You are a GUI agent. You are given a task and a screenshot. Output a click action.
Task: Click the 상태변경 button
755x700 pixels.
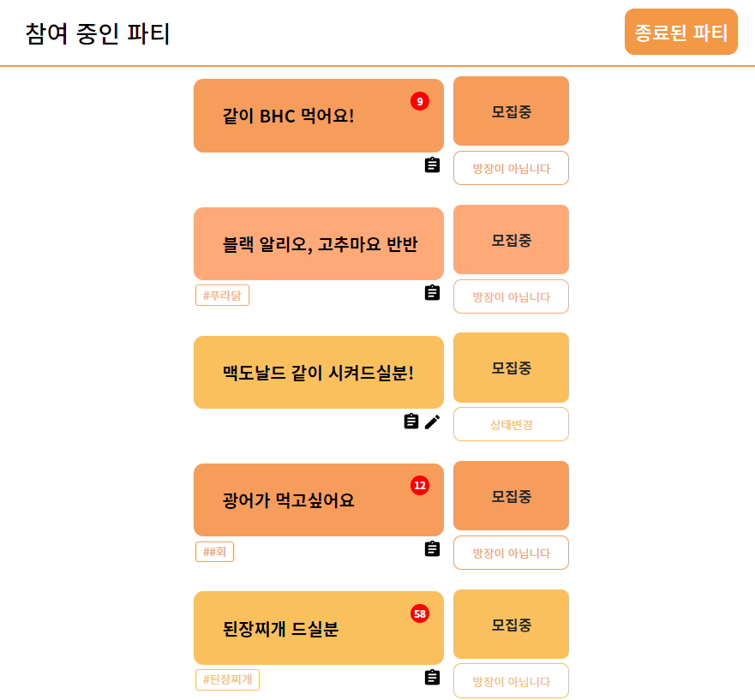coord(511,424)
